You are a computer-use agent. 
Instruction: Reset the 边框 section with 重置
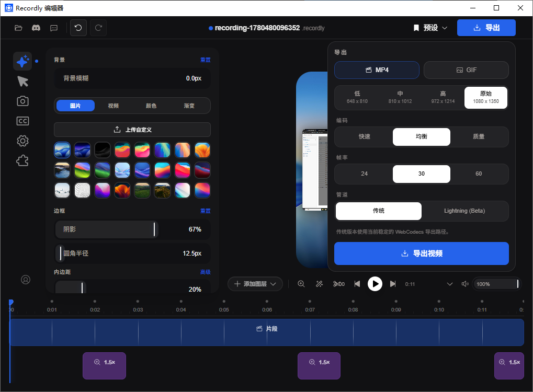(x=206, y=211)
